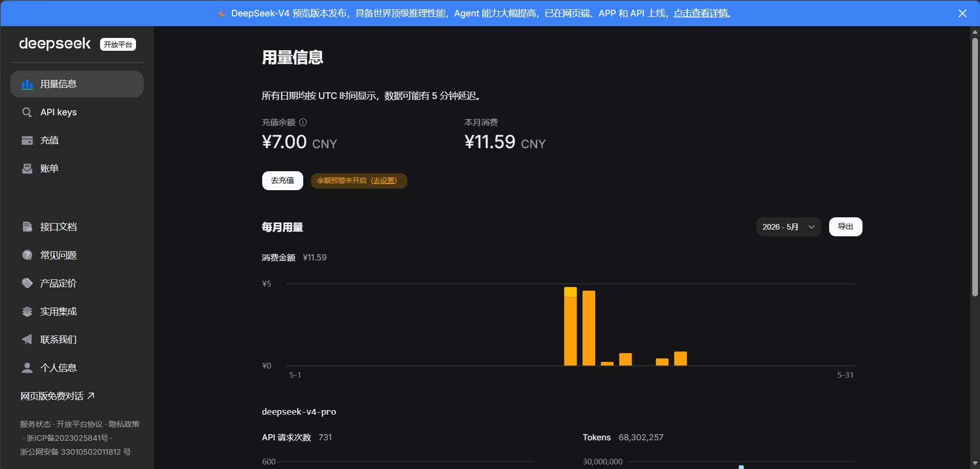This screenshot has height=469, width=980.
Task: Click the 联系我们 megaphone icon
Action: point(27,339)
